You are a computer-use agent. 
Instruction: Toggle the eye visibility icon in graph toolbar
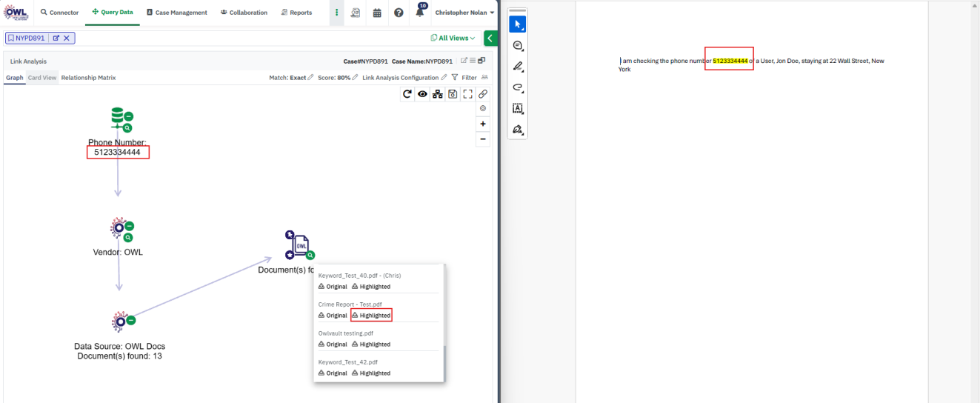pyautogui.click(x=422, y=94)
